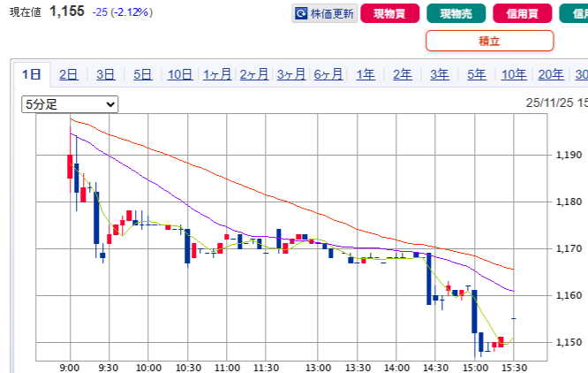Select the 6ヶ月 range tab
Image resolution: width=588 pixels, height=373 pixels.
328,74
